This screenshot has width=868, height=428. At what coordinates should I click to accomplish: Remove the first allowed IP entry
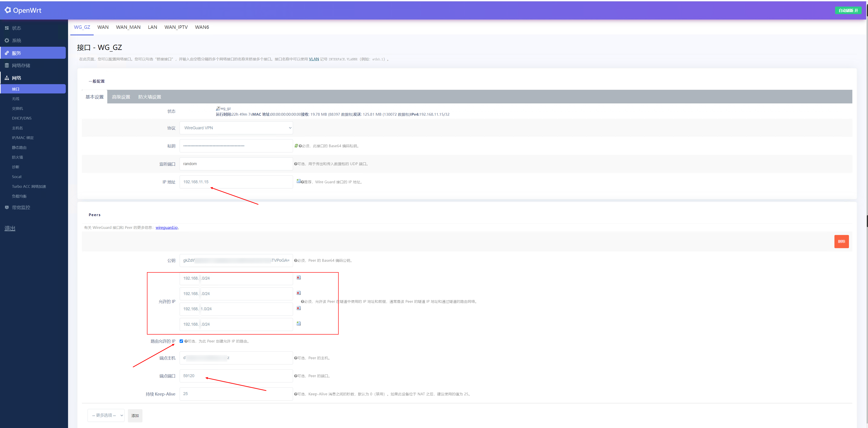(298, 278)
